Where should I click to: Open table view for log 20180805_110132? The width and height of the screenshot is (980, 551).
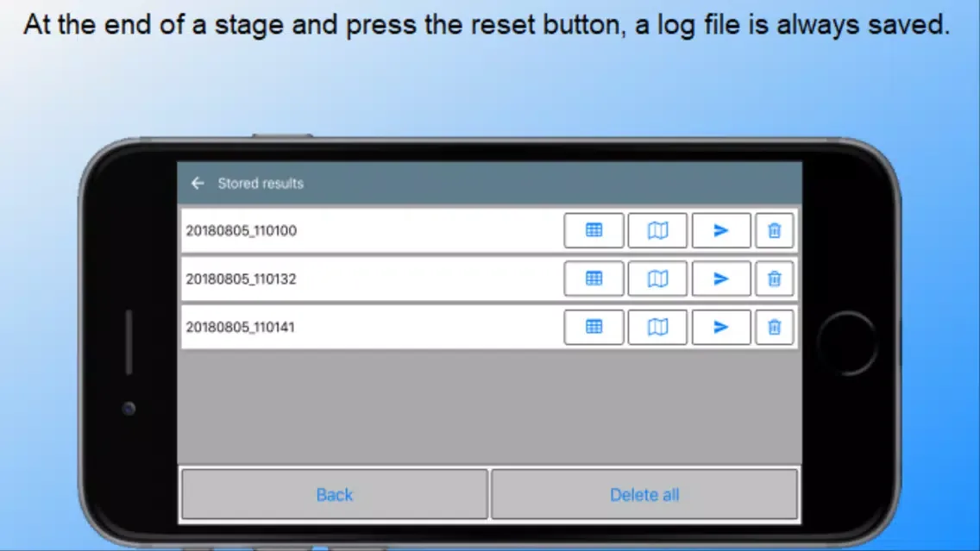point(594,279)
